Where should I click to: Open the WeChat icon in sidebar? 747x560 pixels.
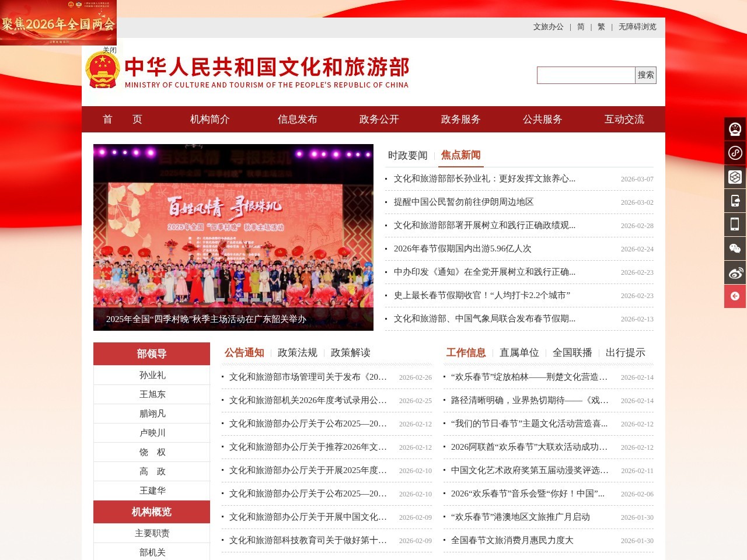pos(735,249)
